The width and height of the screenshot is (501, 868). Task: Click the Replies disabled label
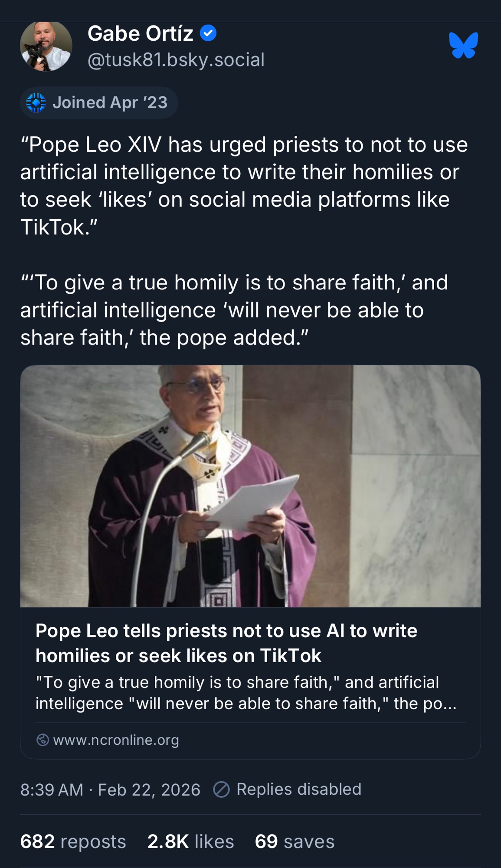[298, 789]
